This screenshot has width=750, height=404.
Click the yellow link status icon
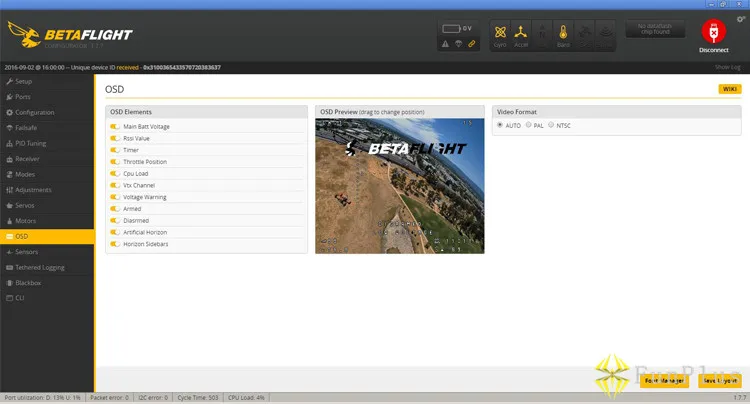click(x=472, y=44)
